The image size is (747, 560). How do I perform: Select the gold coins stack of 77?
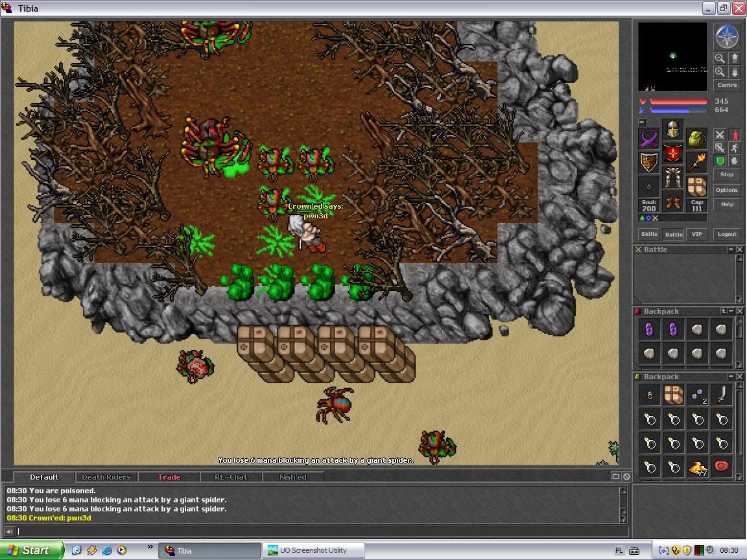coord(698,467)
